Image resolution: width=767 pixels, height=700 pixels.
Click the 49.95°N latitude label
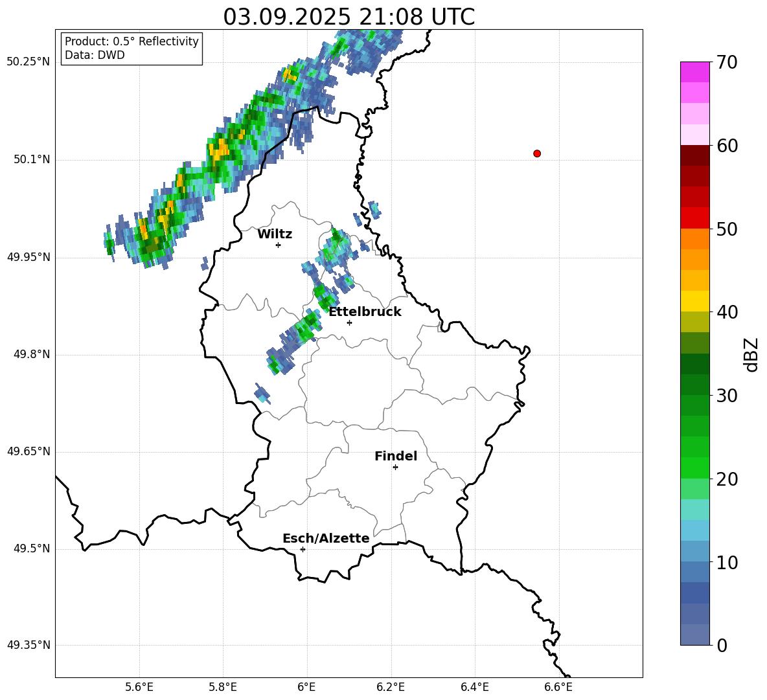point(29,257)
